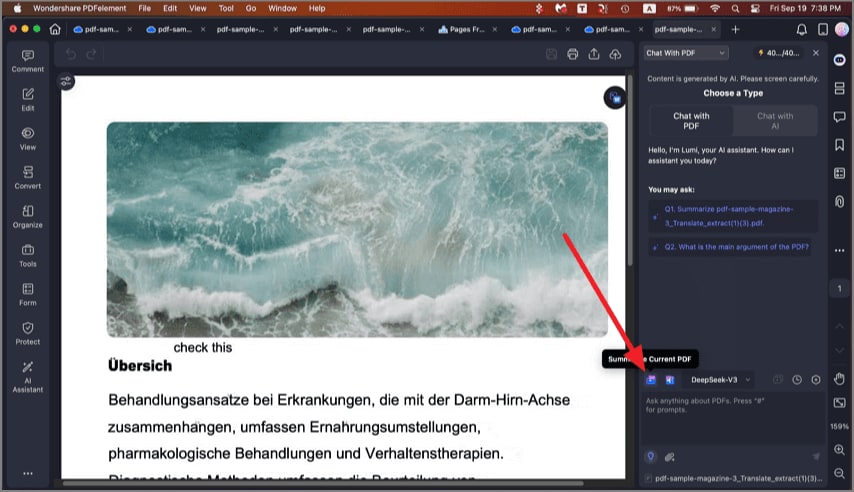Open the Edit menu in menu bar
Image resolution: width=854 pixels, height=492 pixels.
pos(170,8)
